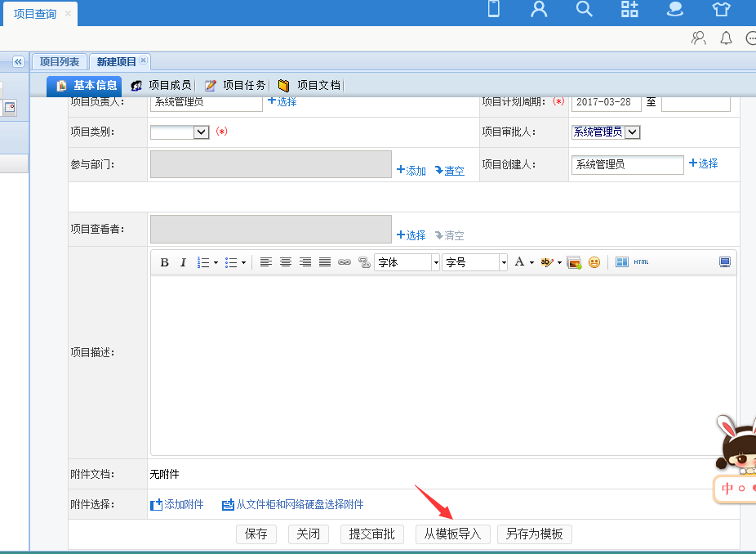756x554 pixels.
Task: Click the T-shirt theme icon
Action: pos(721,10)
